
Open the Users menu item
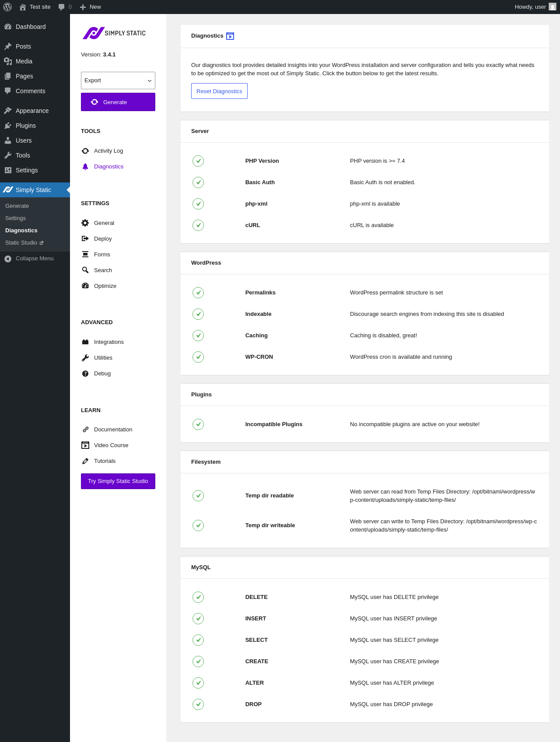tap(35, 140)
